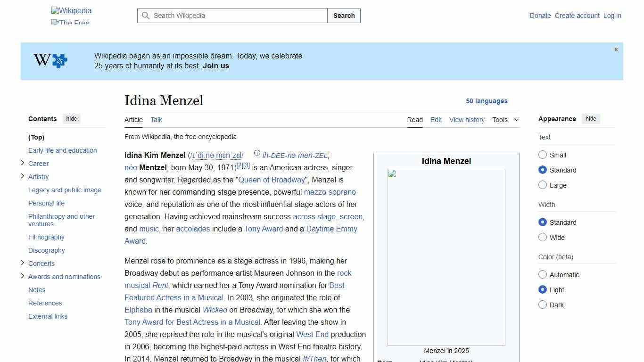Switch to Dark color mode
644x362 pixels.
tap(543, 304)
